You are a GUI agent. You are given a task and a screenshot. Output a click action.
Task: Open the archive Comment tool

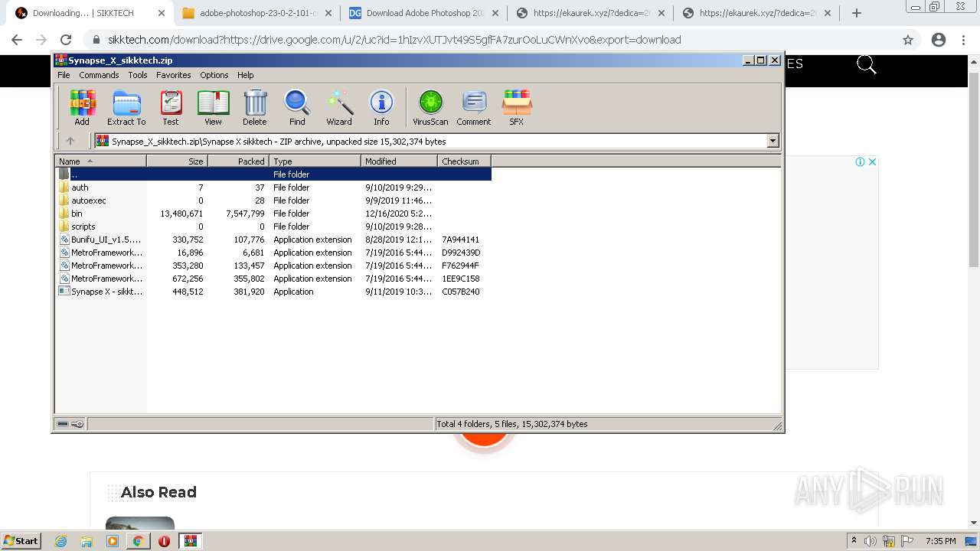pos(474,107)
